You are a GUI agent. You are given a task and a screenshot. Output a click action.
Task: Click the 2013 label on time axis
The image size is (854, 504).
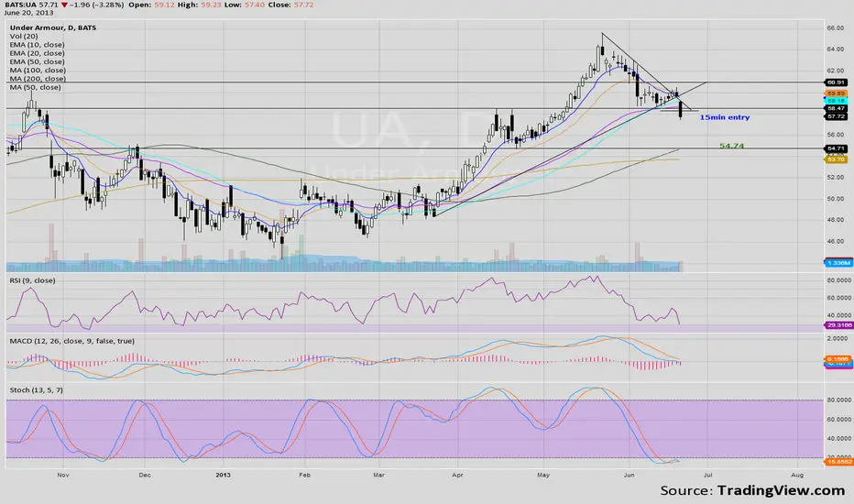pyautogui.click(x=223, y=475)
